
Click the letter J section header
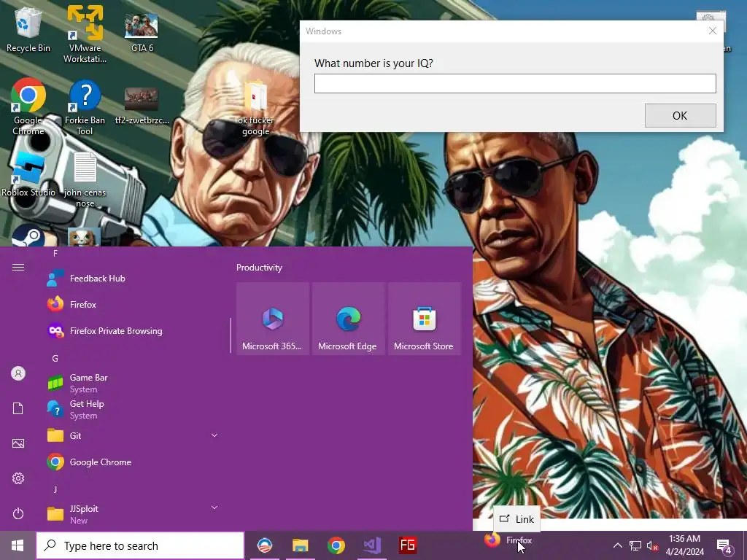(x=55, y=489)
